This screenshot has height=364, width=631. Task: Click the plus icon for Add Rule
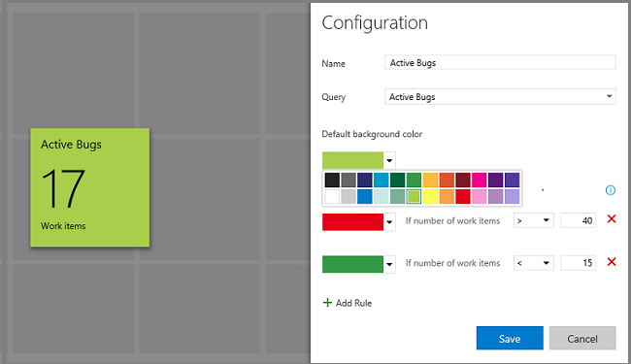pos(327,303)
